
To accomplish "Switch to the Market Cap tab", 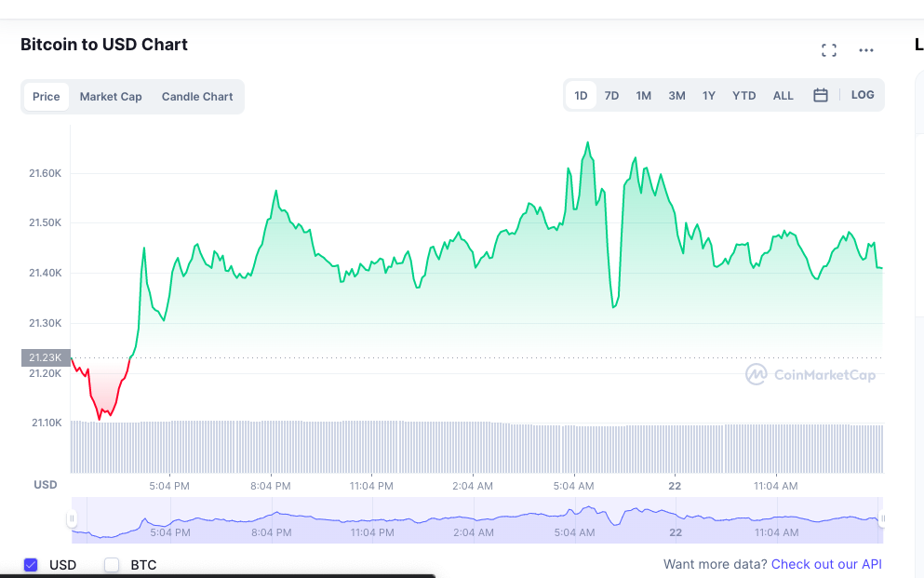I will [111, 97].
